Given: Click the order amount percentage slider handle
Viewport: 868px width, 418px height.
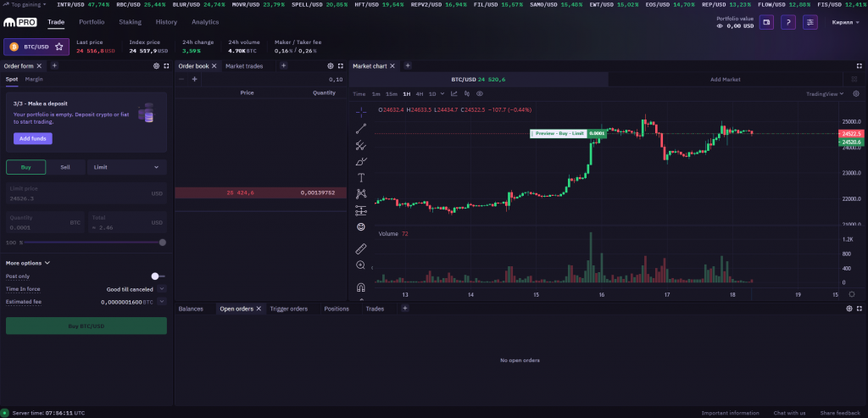Looking at the screenshot, I should click(162, 242).
